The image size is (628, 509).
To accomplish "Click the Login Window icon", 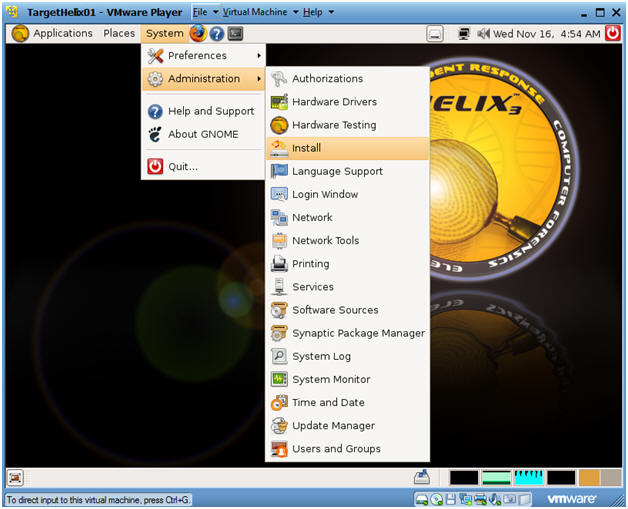I will 279,194.
